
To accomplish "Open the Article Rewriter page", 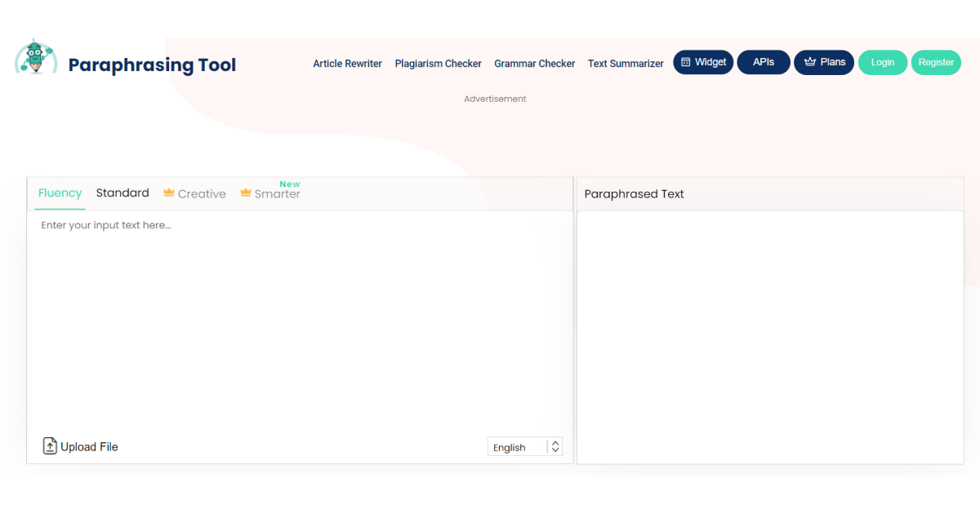I will [347, 64].
